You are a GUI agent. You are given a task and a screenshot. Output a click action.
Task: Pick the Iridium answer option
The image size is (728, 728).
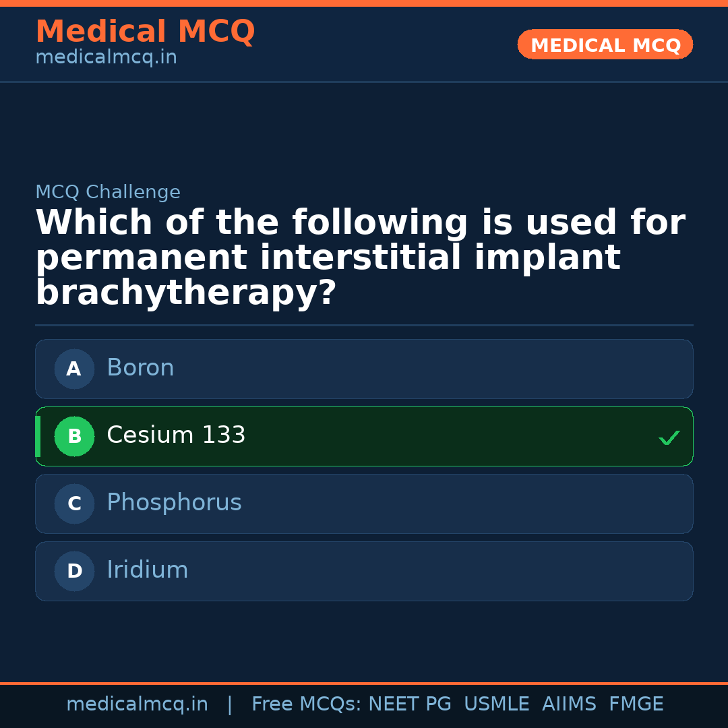[x=364, y=571]
